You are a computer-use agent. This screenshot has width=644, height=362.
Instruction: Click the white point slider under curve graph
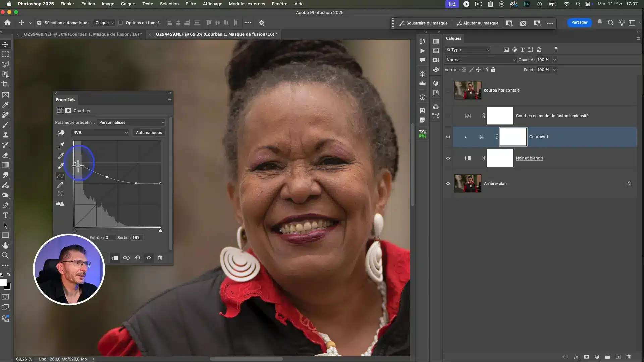coord(160,230)
